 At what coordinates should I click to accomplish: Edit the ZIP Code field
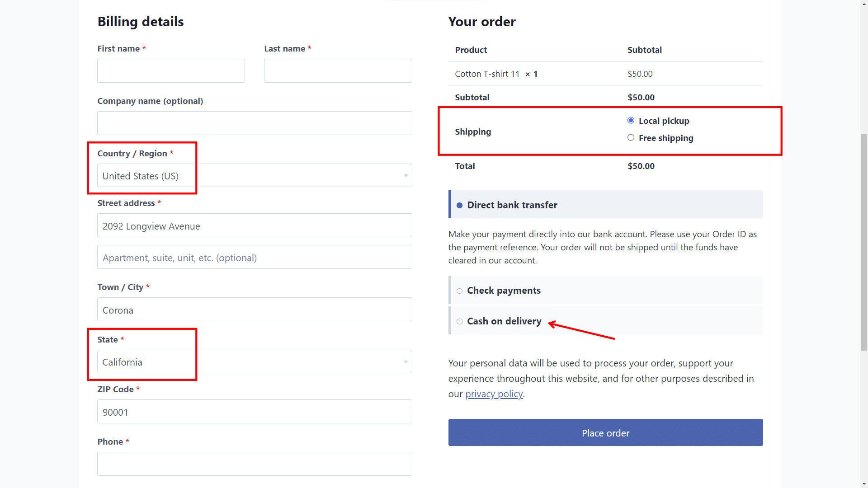255,412
